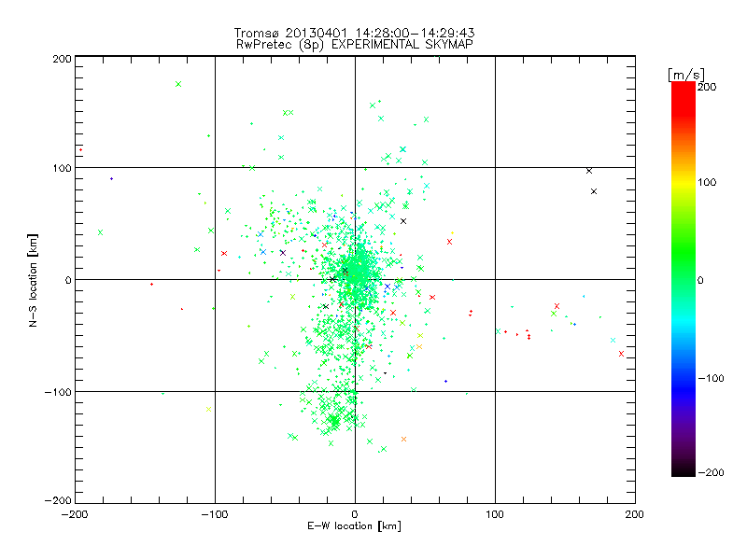This screenshot has height=560, width=747.
Task: Click the N-S axis tick label "-200"
Action: 58,500
